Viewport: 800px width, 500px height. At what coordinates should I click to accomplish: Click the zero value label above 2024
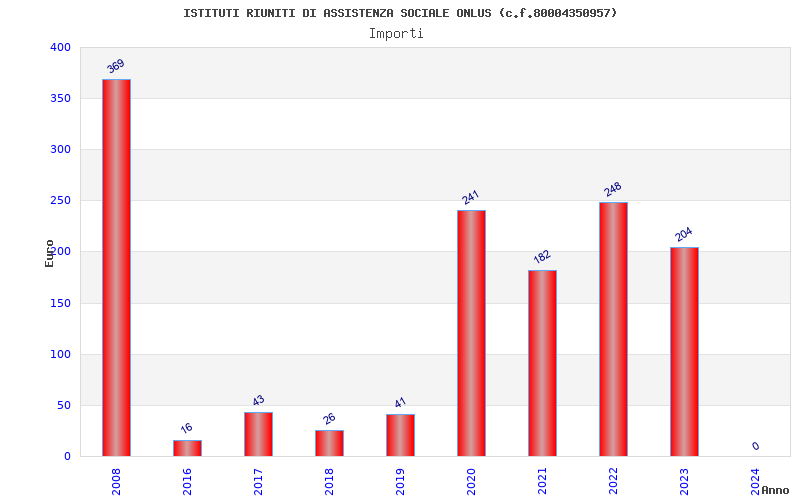(x=756, y=446)
